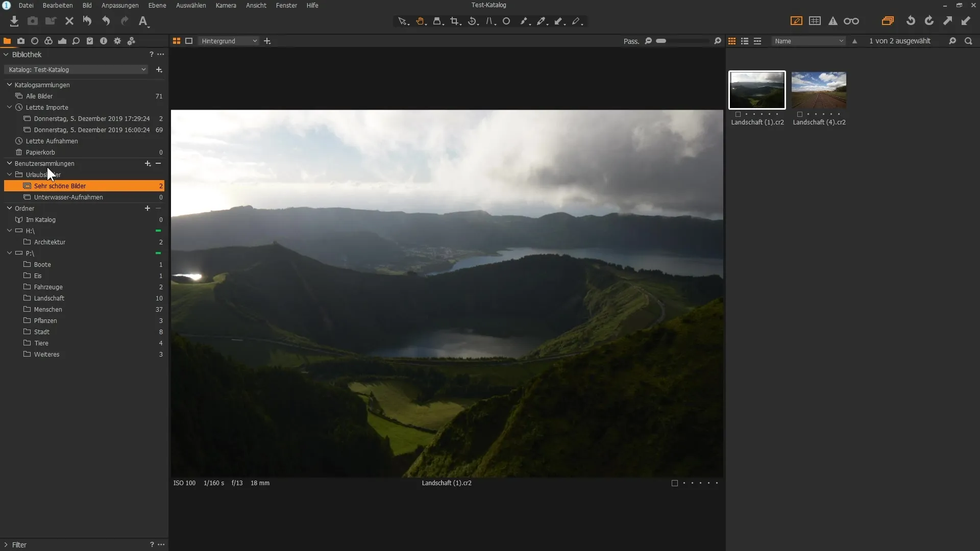Collapse the Katalogsammlungen section
The width and height of the screenshot is (980, 551).
coord(9,85)
